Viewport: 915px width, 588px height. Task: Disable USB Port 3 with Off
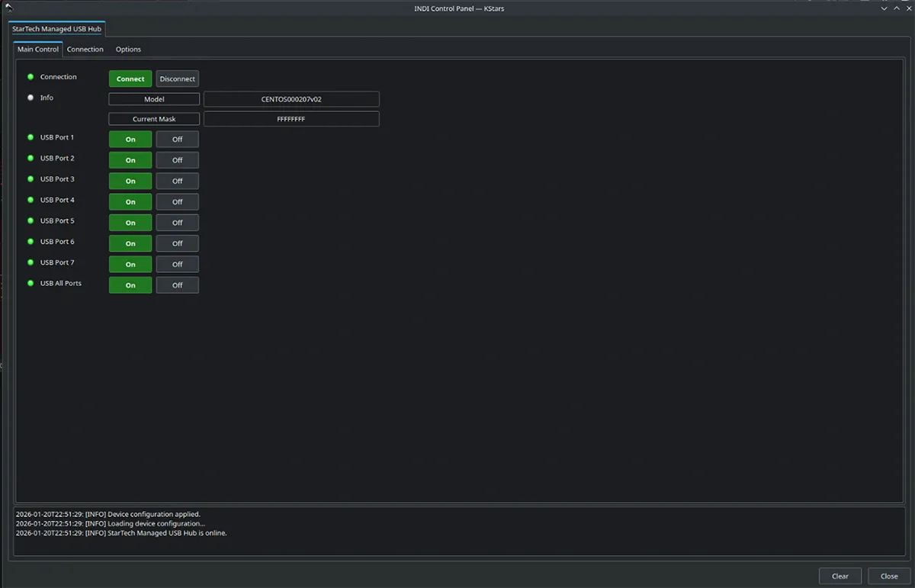178,181
